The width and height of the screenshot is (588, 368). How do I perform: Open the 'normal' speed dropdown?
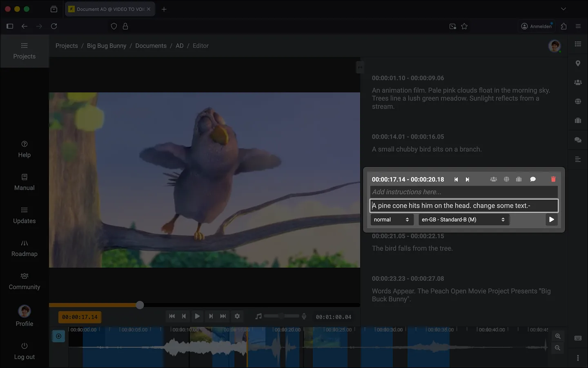coord(392,220)
